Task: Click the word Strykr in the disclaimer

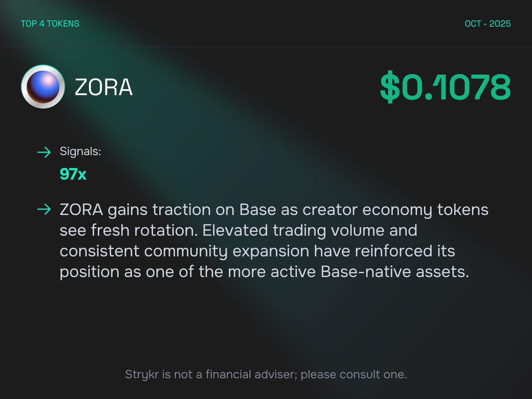Action: 142,375
